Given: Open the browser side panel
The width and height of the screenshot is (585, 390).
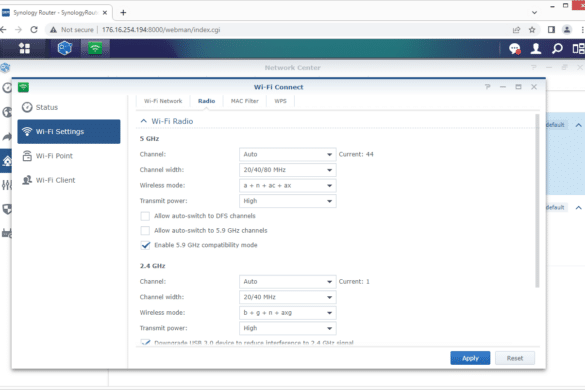Looking at the screenshot, I should tap(551, 30).
